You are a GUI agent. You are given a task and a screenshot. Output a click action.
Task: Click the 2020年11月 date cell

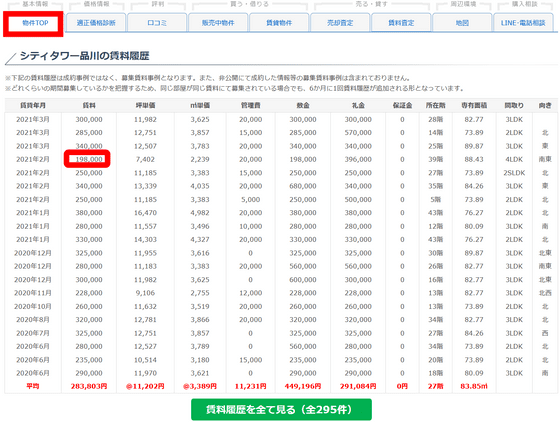(x=32, y=293)
